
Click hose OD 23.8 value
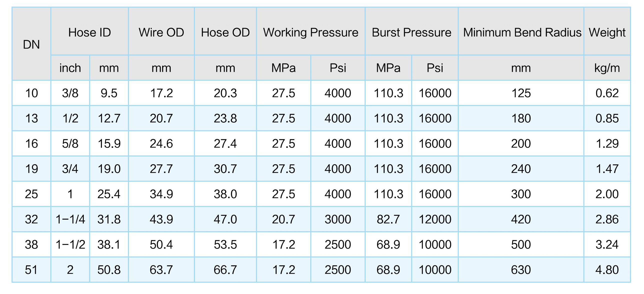click(x=225, y=118)
